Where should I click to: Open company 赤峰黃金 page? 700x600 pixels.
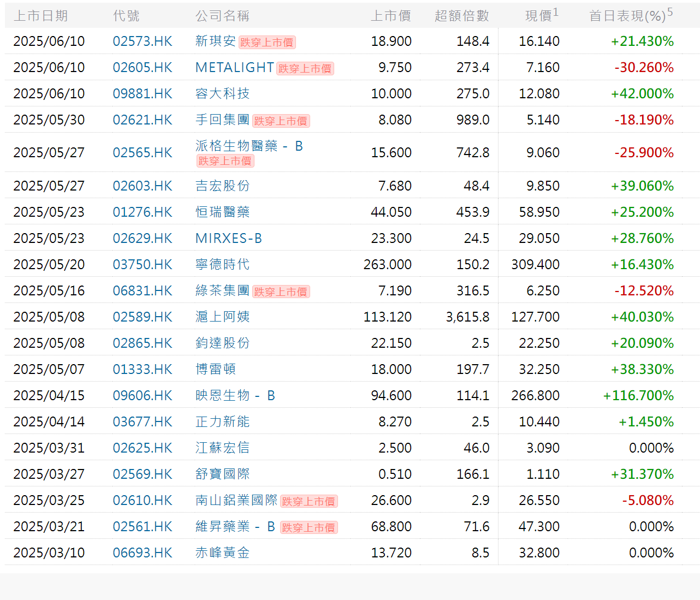[223, 553]
